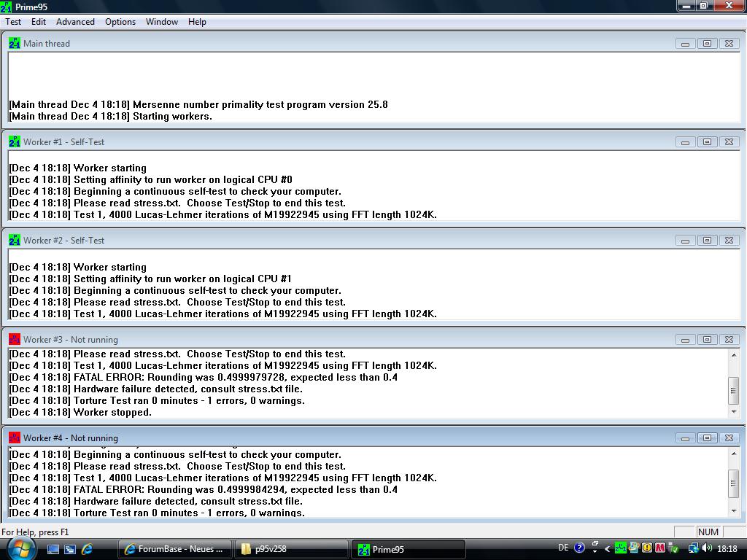
Task: Click the Prime95 taskbar button
Action: (x=407, y=549)
